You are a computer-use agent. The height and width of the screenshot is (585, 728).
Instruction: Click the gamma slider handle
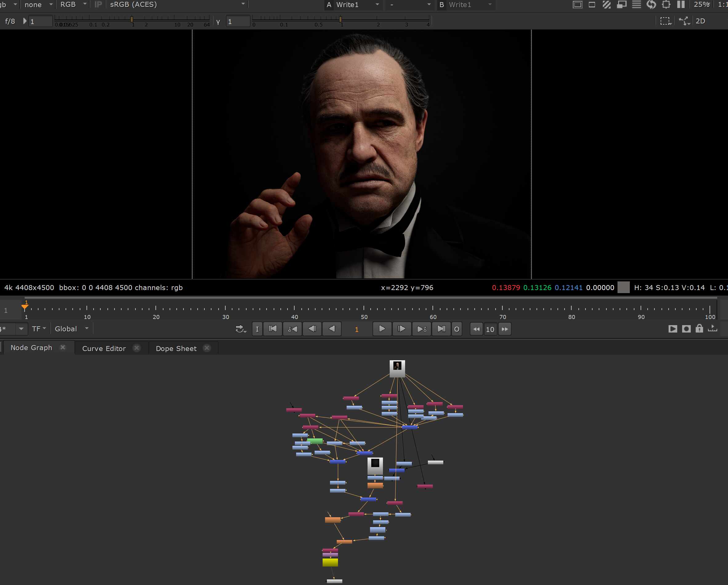[340, 20]
